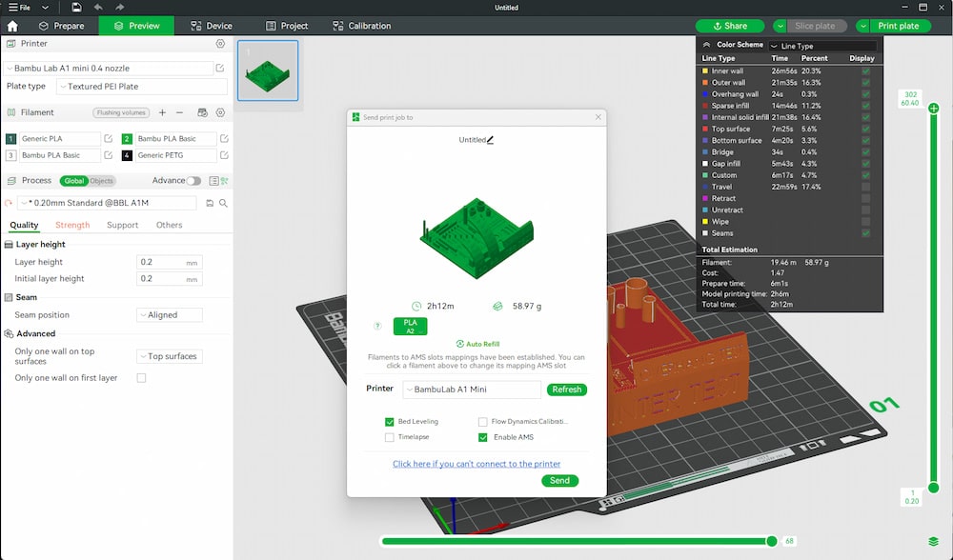Screen dimensions: 953x560
Task: Open the File menu
Action: [x=19, y=8]
